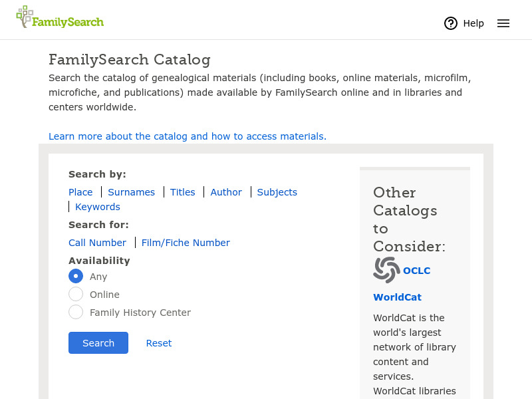Screen dimensions: 532x399
Task: Open the learn more about catalog link
Action: pos(188,136)
